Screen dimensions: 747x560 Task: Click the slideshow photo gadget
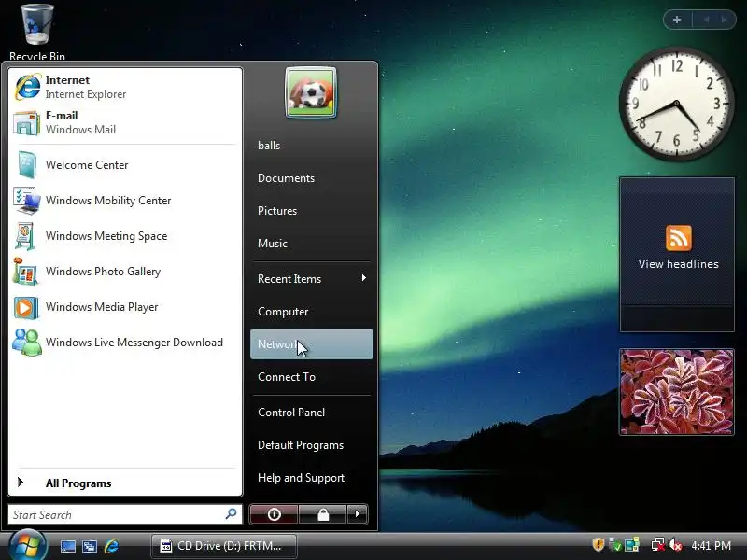676,392
